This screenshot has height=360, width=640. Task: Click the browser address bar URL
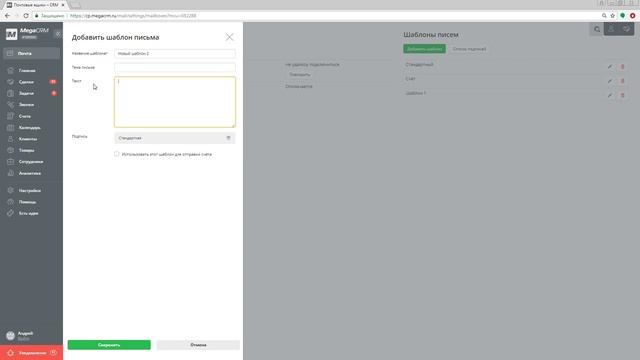[x=133, y=16]
